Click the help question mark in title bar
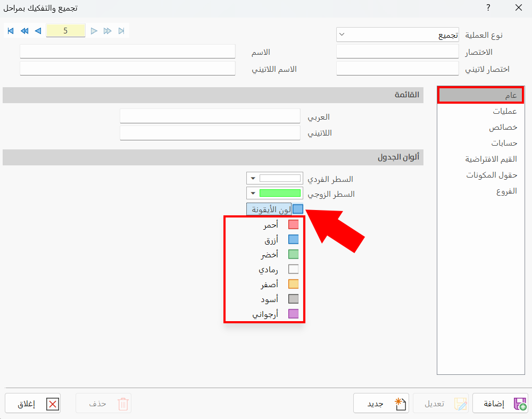532x419 pixels. point(488,8)
